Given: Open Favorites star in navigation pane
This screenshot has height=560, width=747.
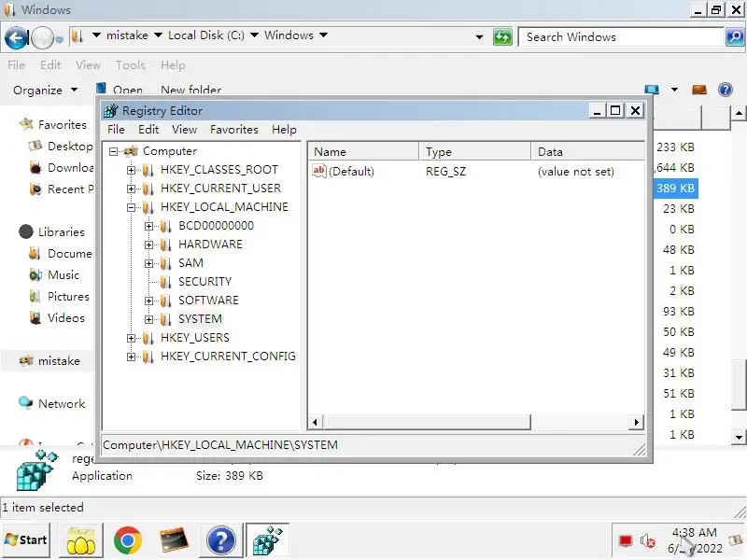Looking at the screenshot, I should click(x=26, y=125).
